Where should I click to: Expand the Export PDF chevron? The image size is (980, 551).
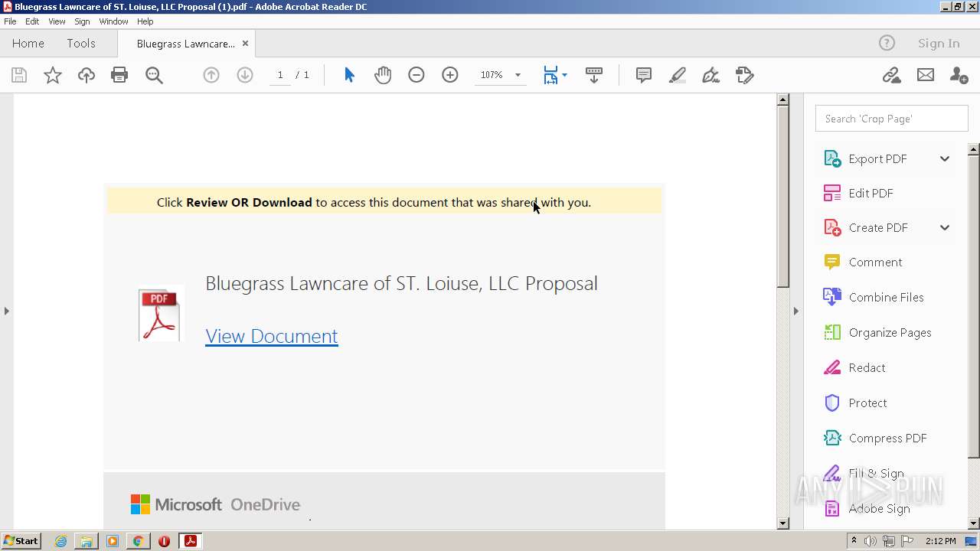(945, 158)
